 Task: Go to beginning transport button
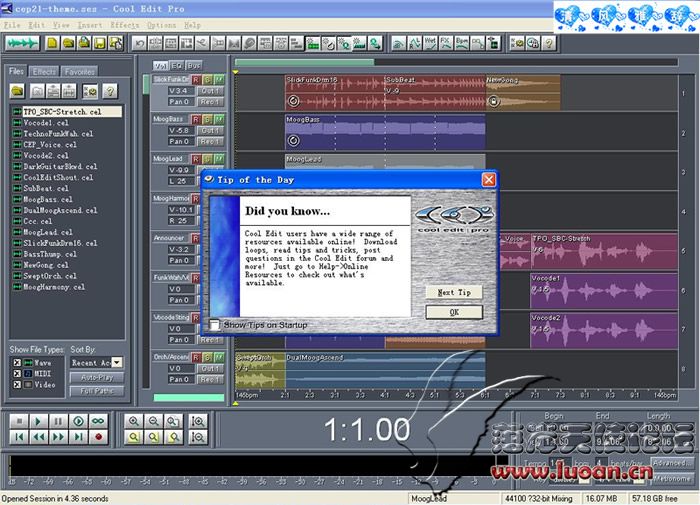coord(19,437)
